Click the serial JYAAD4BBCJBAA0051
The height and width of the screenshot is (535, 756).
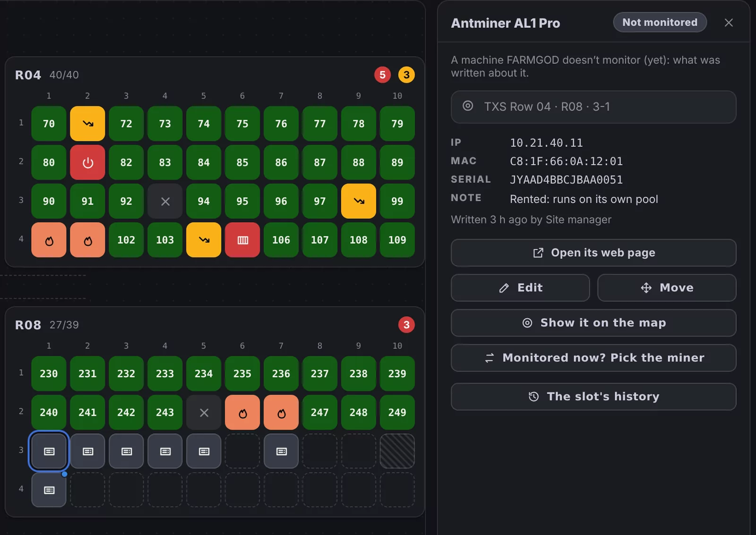566,180
